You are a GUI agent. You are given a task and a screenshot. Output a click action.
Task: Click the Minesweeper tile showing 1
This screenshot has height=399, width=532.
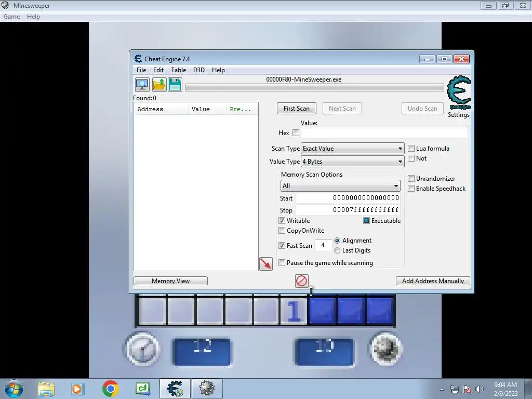pos(294,310)
